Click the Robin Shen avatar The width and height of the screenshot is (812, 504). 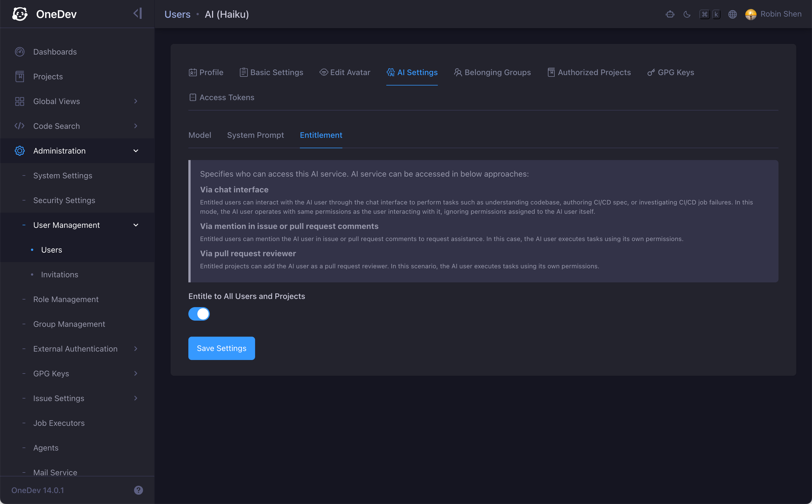coord(751,14)
